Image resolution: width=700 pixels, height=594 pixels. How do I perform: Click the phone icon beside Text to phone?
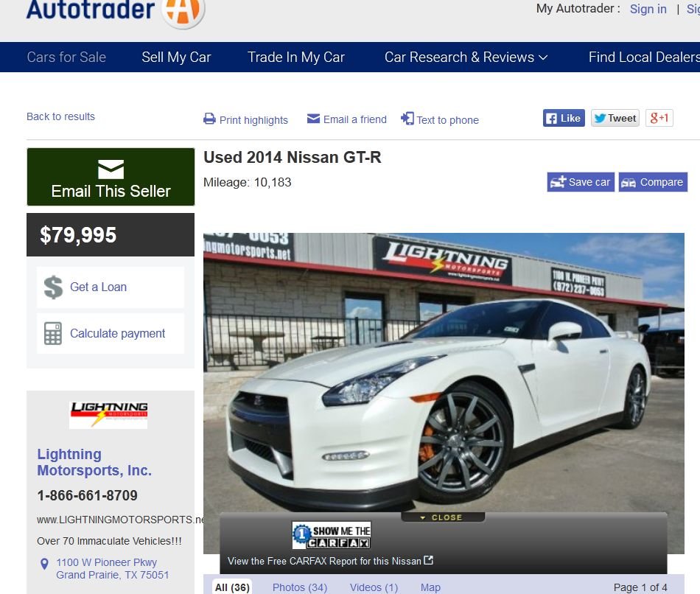click(407, 119)
